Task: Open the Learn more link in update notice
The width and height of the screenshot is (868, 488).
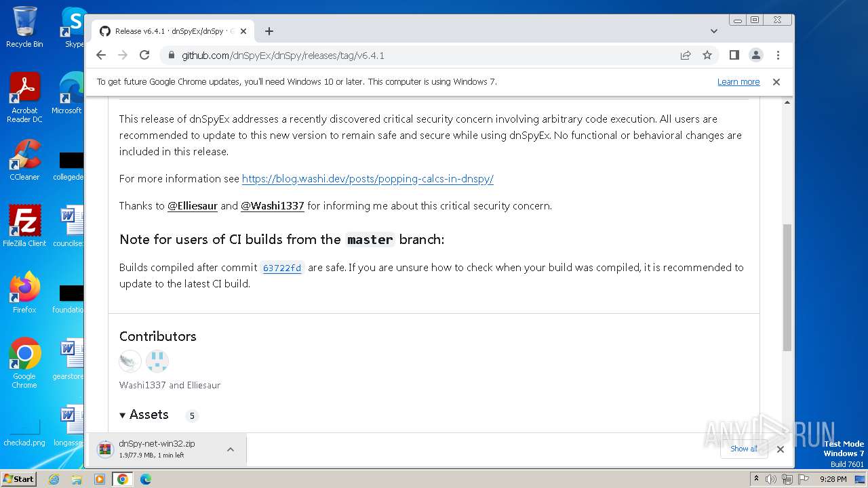Action: pyautogui.click(x=738, y=82)
